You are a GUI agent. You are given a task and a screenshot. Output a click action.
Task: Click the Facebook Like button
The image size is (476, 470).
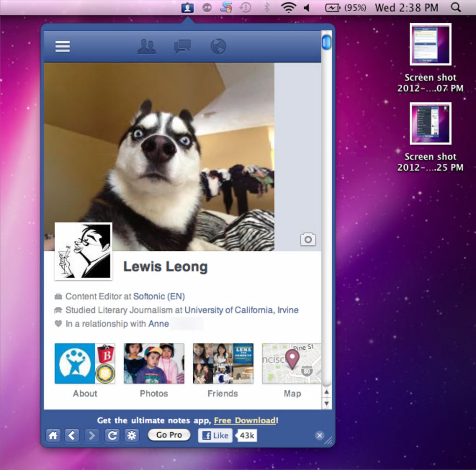point(215,435)
